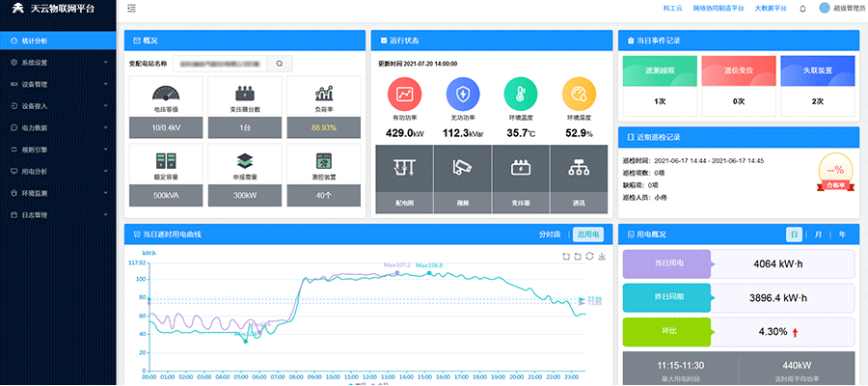Click the 变配电站名称 input field
The height and width of the screenshot is (386, 868).
coord(219,64)
